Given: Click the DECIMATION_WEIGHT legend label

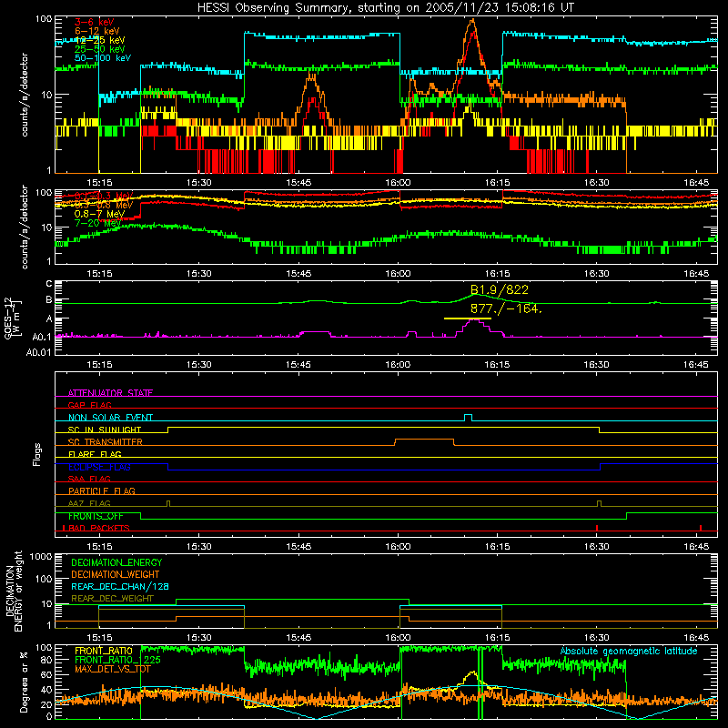Looking at the screenshot, I should 116,575.
